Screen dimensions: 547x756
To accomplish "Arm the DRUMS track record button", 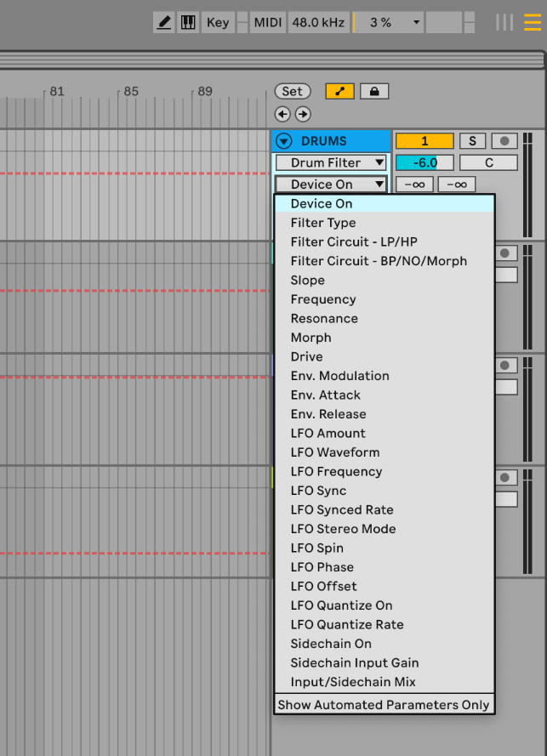I will click(x=505, y=141).
